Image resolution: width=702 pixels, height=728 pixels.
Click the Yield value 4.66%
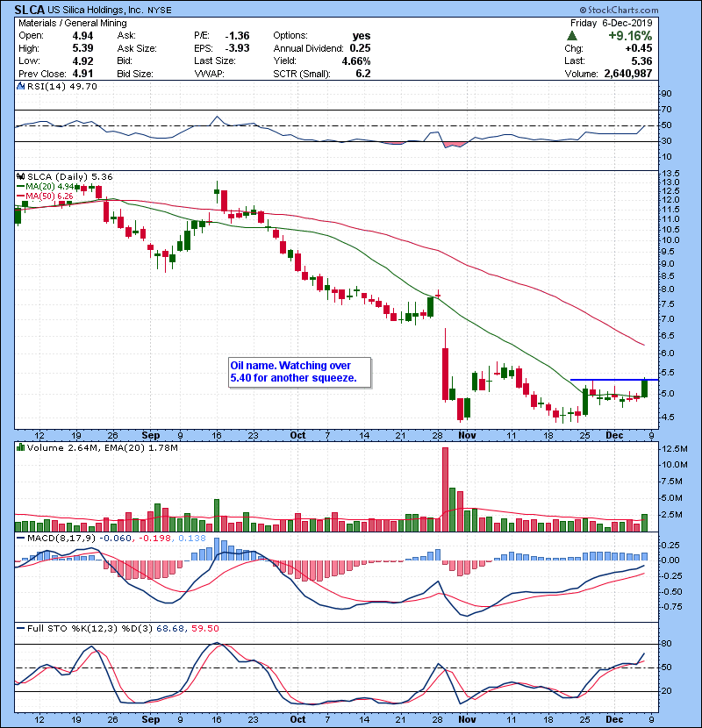pyautogui.click(x=356, y=61)
